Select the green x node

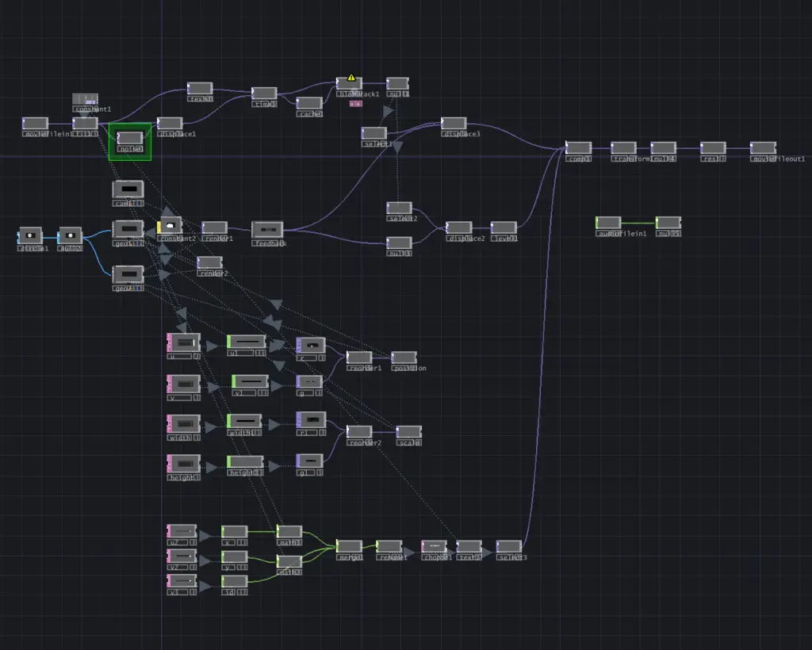click(235, 531)
